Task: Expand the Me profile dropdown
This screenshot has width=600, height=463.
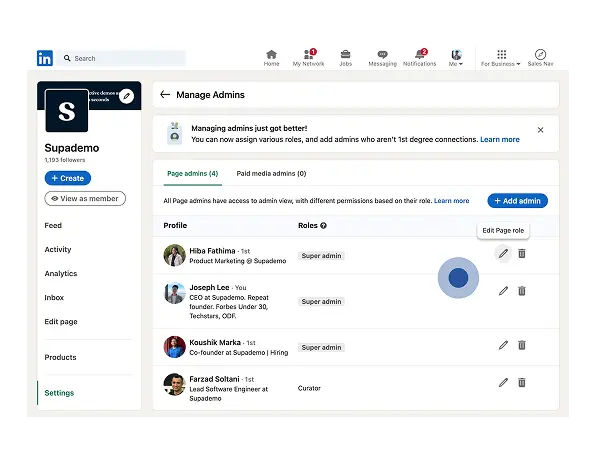Action: (456, 57)
